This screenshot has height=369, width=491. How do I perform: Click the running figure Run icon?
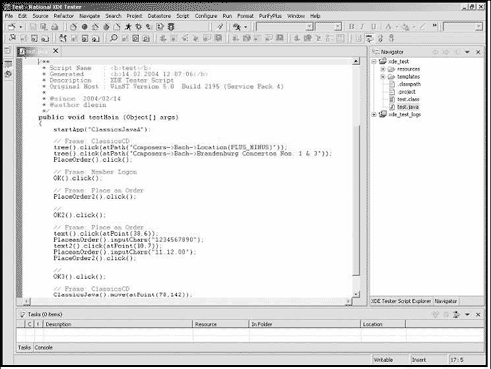[237, 27]
